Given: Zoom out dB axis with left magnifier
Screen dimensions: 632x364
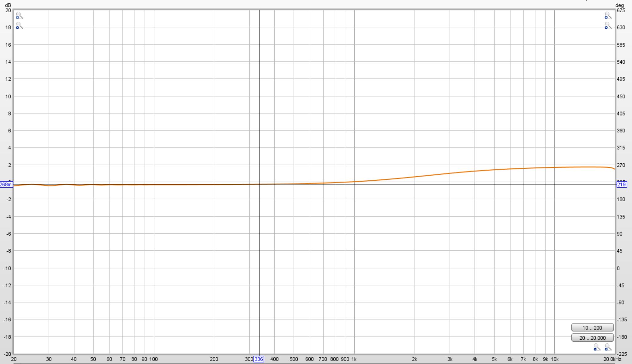Looking at the screenshot, I should tap(19, 25).
